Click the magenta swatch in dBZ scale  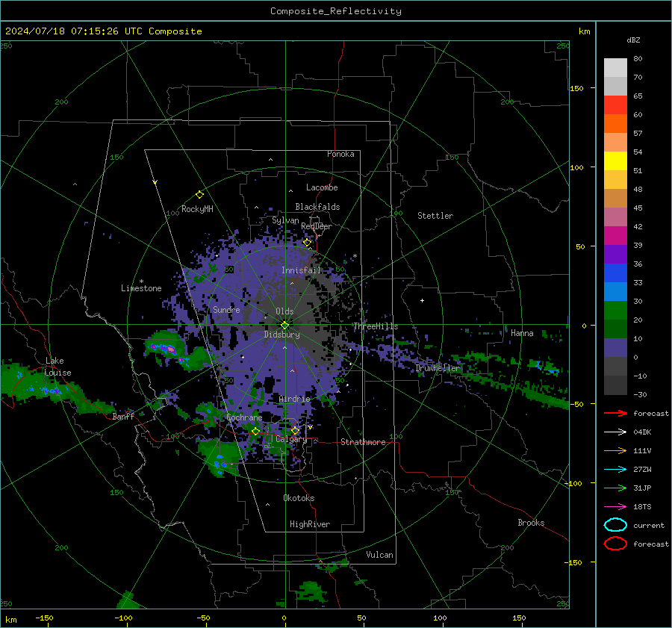click(615, 236)
